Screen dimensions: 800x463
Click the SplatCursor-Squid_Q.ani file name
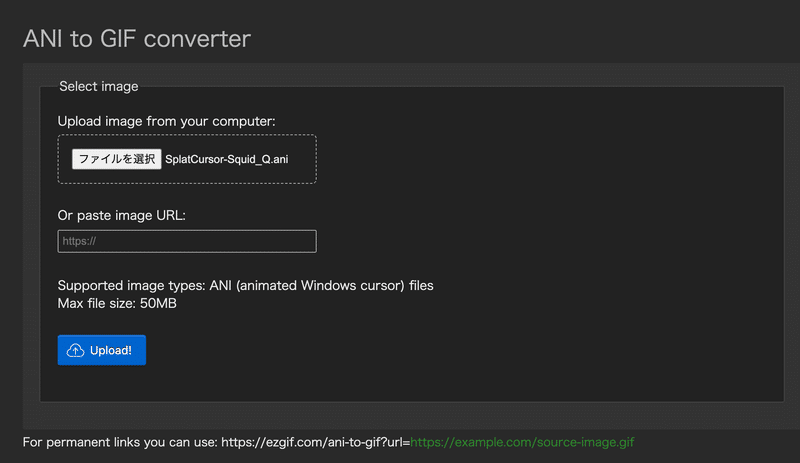227,159
